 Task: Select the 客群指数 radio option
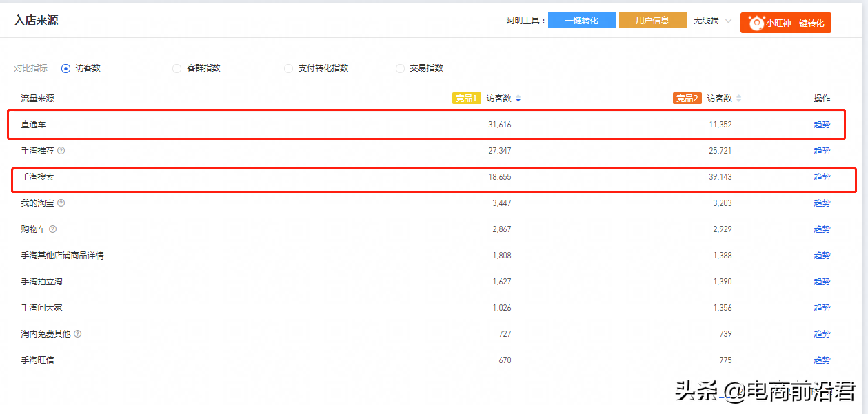177,68
